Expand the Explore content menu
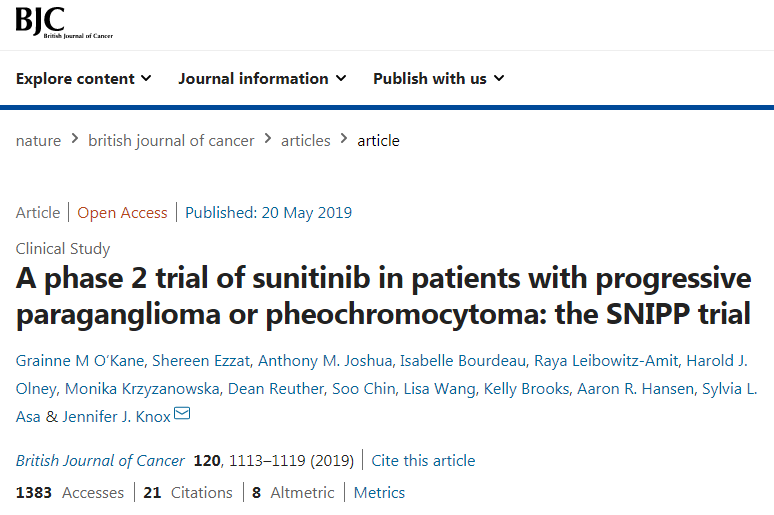774x515 pixels. point(83,79)
